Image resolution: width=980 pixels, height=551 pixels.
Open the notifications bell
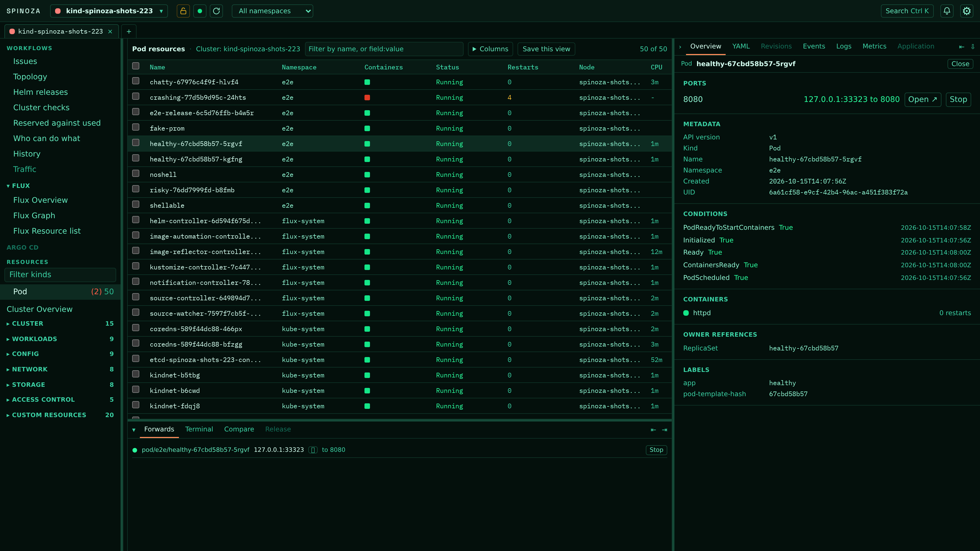point(947,11)
